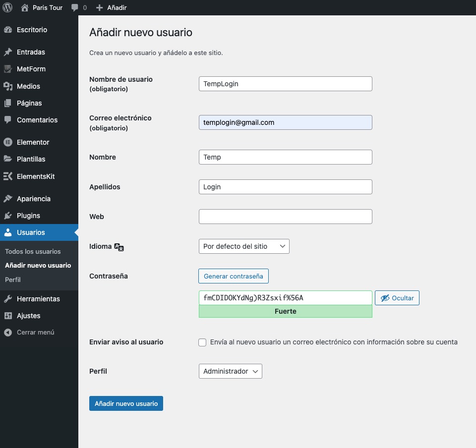Screen dimensions: 476x448
Task: Open the Idioma language dropdown
Action: pyautogui.click(x=243, y=246)
